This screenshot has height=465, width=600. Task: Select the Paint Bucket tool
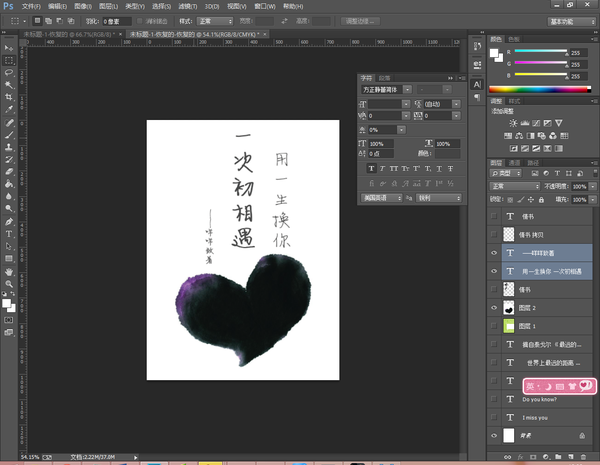[x=9, y=184]
